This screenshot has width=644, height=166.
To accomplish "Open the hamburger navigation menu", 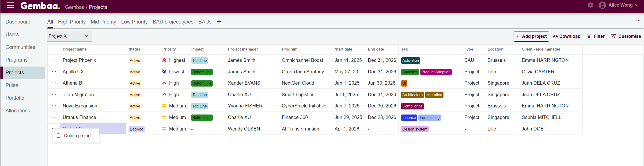I will [11, 5].
